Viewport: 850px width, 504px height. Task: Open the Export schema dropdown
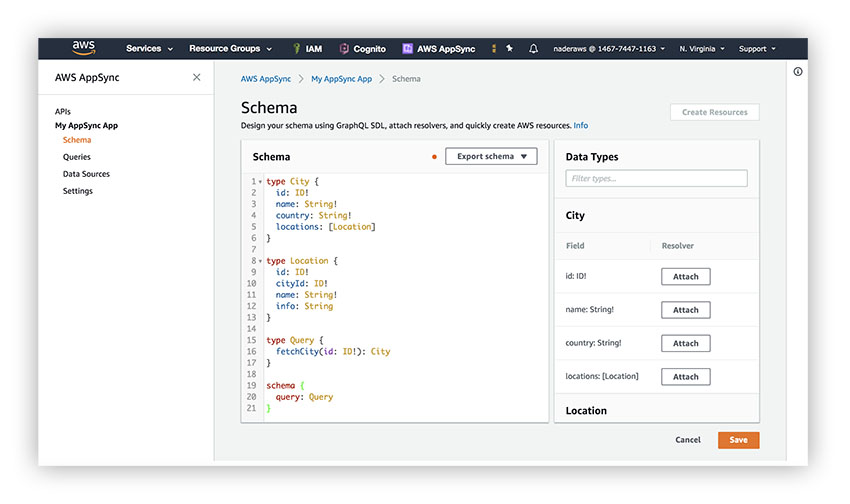[491, 156]
